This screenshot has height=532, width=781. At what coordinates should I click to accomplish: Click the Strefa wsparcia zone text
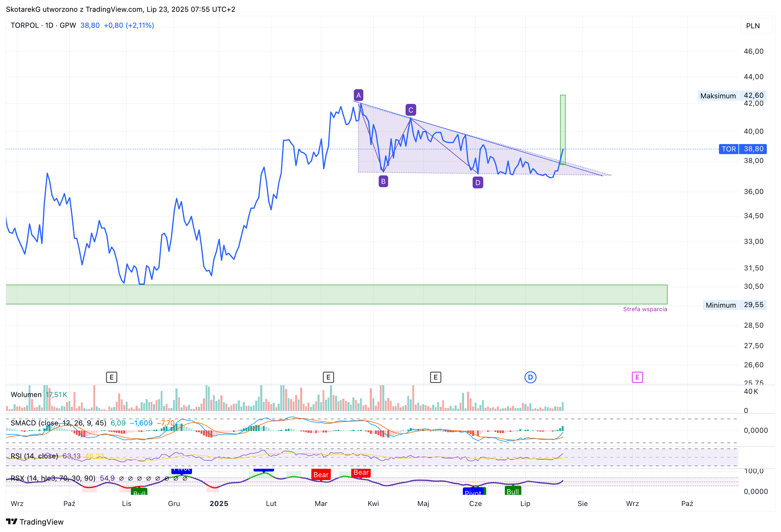pos(645,309)
